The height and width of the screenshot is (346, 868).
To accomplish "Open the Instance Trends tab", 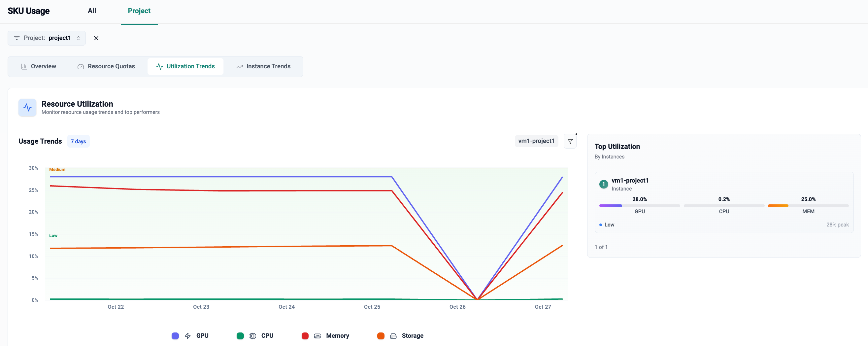I will coord(263,66).
